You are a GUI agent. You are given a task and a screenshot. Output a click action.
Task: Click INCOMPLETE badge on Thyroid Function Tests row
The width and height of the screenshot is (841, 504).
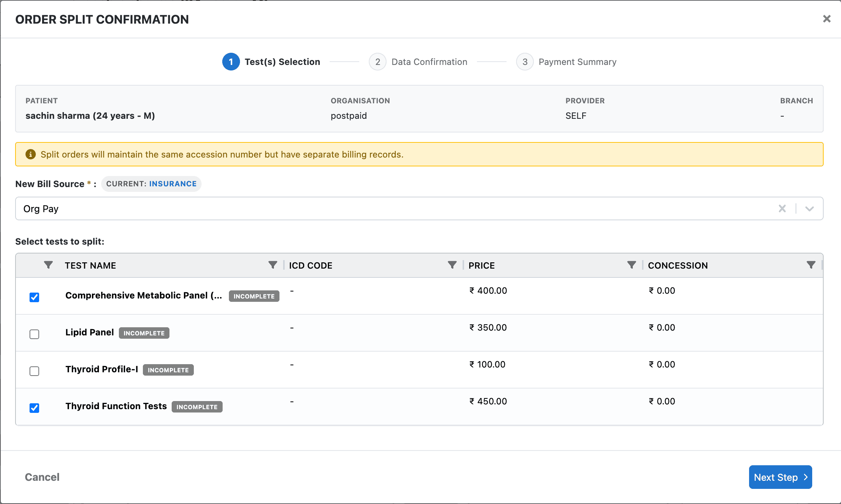[197, 407]
